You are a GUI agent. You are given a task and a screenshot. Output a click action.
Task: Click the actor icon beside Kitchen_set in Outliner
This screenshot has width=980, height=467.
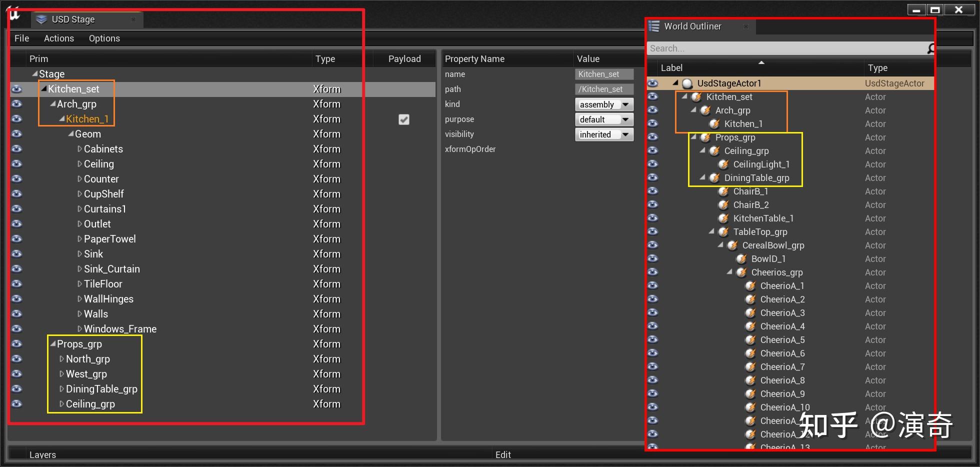tap(696, 97)
